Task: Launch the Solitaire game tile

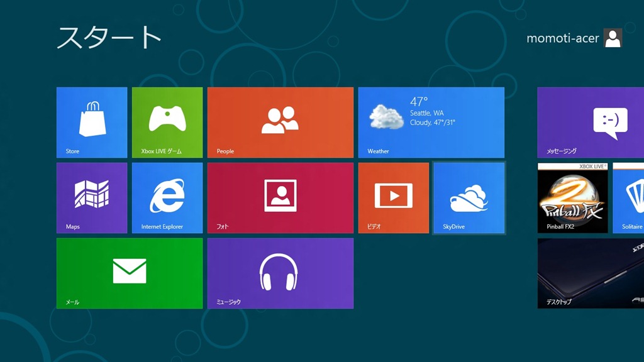Action: pos(628,198)
